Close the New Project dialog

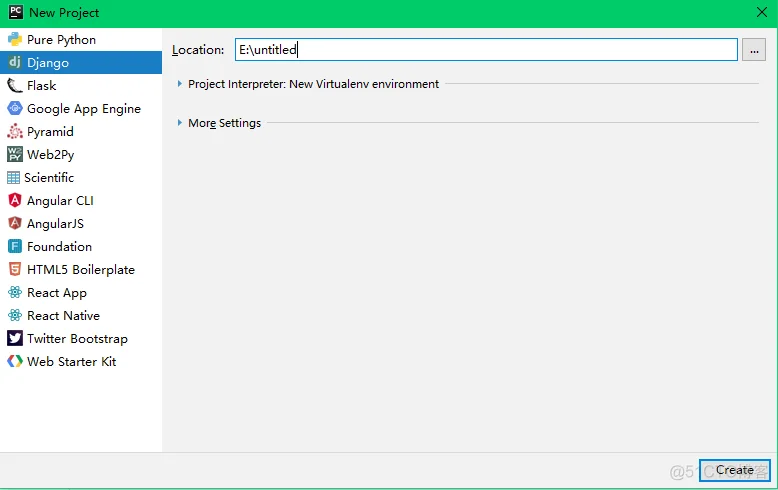pyautogui.click(x=762, y=12)
